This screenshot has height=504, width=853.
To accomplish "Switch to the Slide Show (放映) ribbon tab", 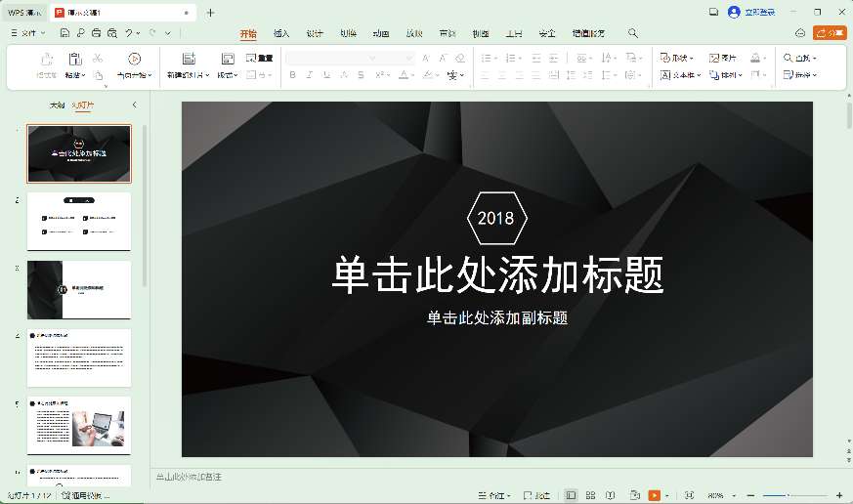I will coord(414,34).
